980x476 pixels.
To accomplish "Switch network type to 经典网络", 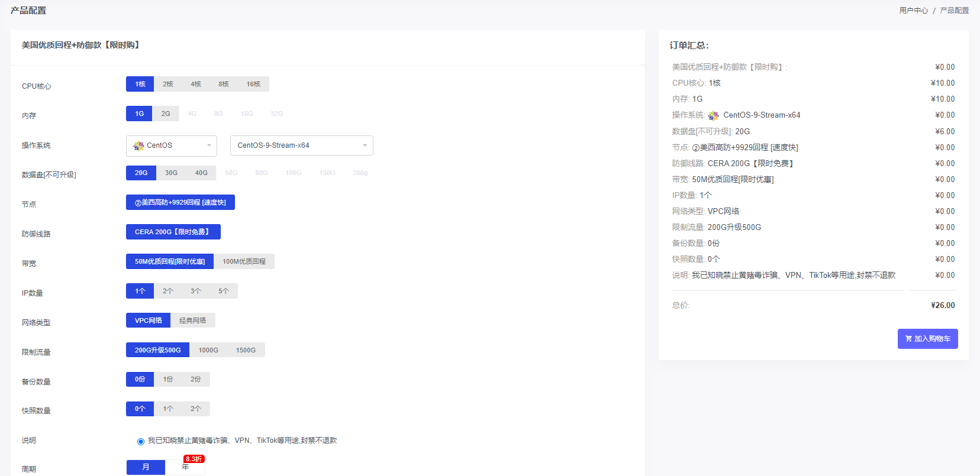I will pos(192,320).
